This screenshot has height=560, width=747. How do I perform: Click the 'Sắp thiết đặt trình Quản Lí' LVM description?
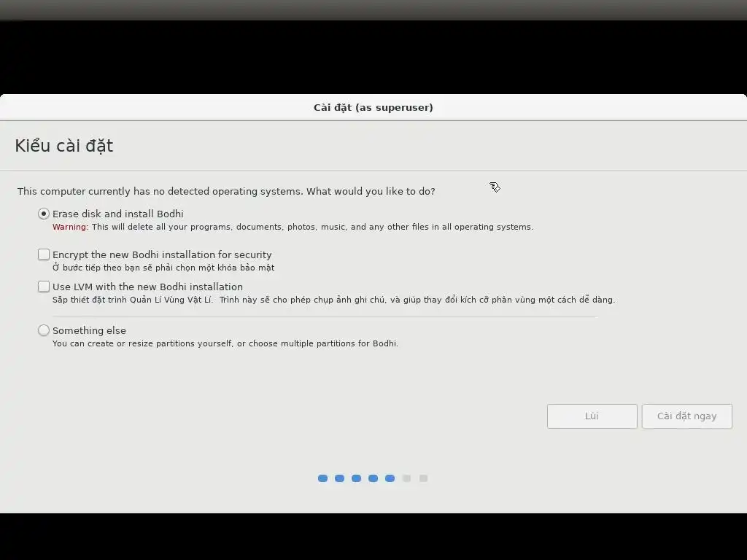[333, 300]
